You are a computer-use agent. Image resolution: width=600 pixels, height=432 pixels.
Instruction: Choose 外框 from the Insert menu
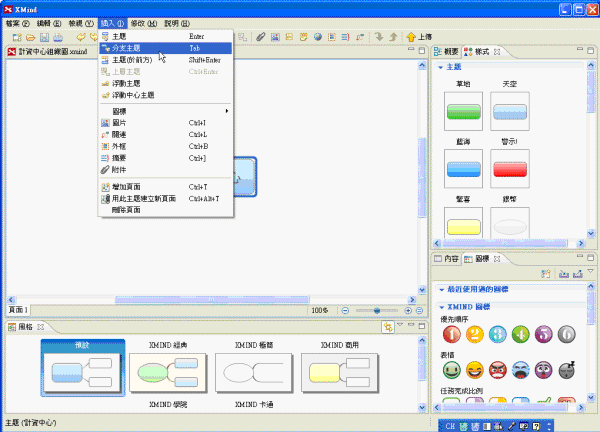[165, 146]
